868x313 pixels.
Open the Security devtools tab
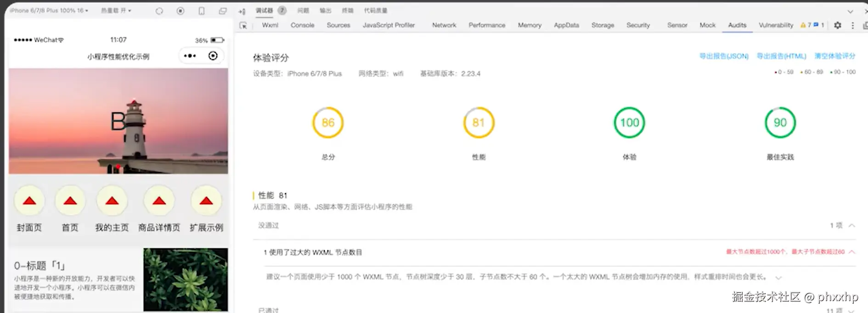[x=638, y=25]
